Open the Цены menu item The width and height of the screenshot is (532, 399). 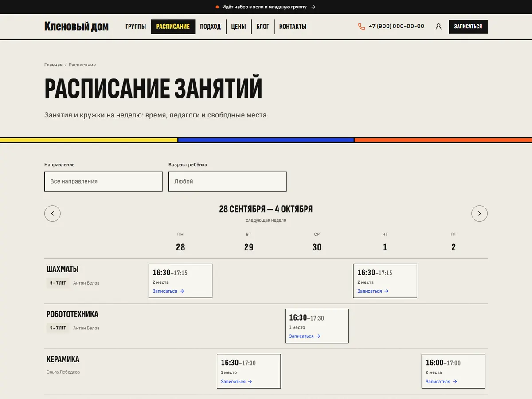click(x=239, y=27)
